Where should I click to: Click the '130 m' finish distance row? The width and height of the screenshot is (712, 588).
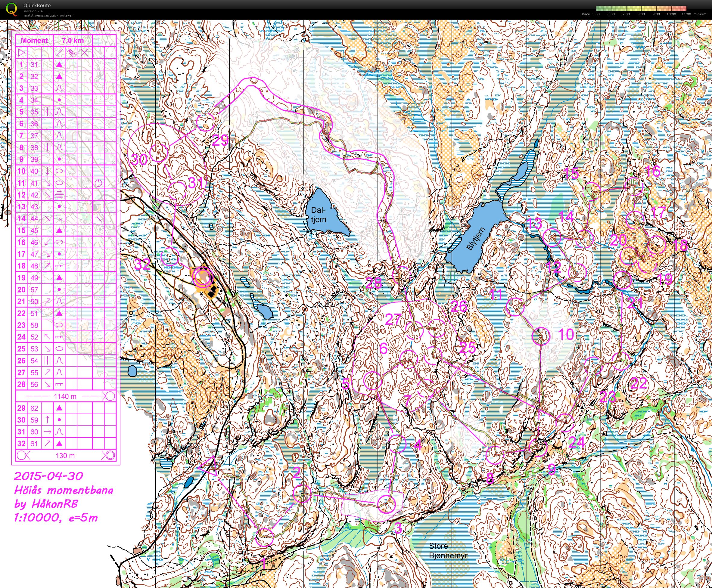(65, 455)
